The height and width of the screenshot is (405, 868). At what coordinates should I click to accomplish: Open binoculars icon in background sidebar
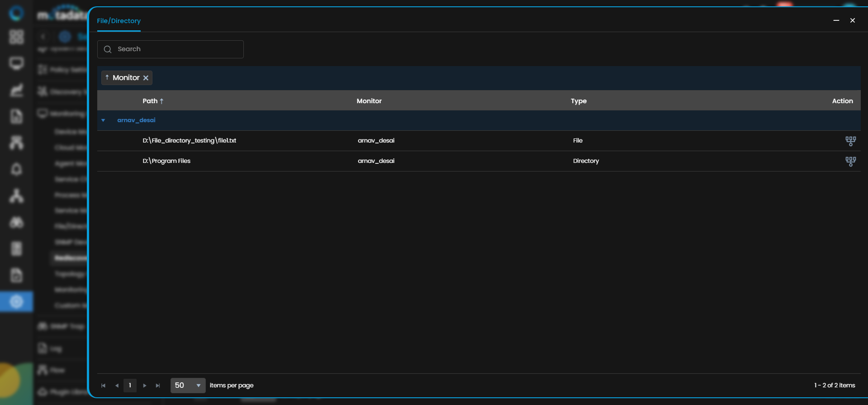click(x=16, y=222)
